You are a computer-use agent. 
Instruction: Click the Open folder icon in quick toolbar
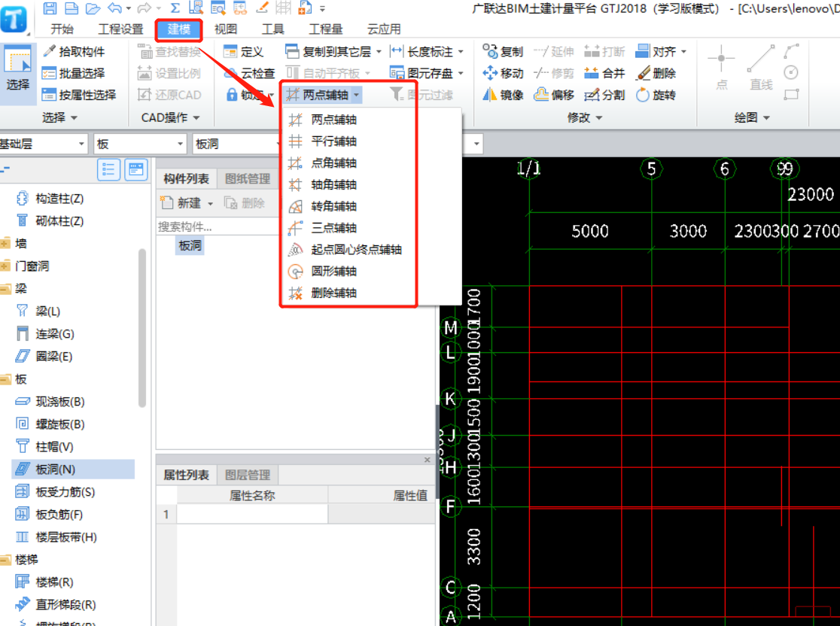tap(93, 8)
